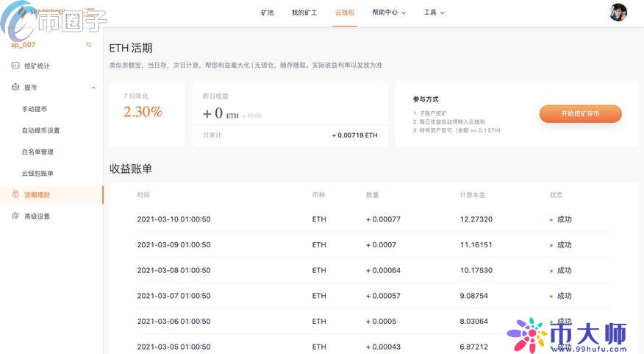Image resolution: width=644 pixels, height=354 pixels.
Task: Click the 提币 withdraw icon in sidebar
Action: [15, 87]
